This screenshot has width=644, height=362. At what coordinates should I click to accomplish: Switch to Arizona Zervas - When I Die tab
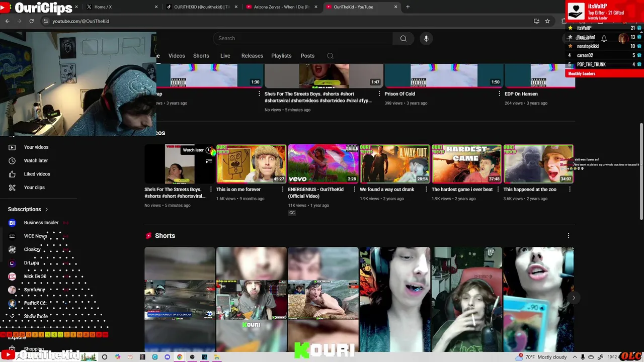tap(282, 7)
